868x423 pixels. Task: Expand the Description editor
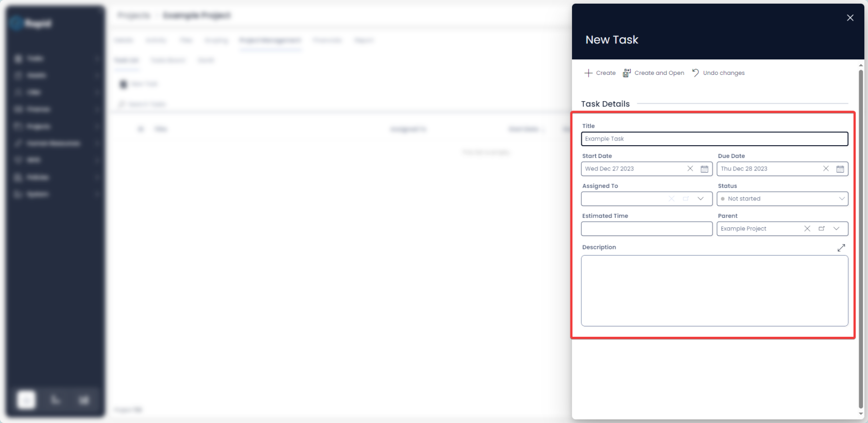tap(841, 248)
